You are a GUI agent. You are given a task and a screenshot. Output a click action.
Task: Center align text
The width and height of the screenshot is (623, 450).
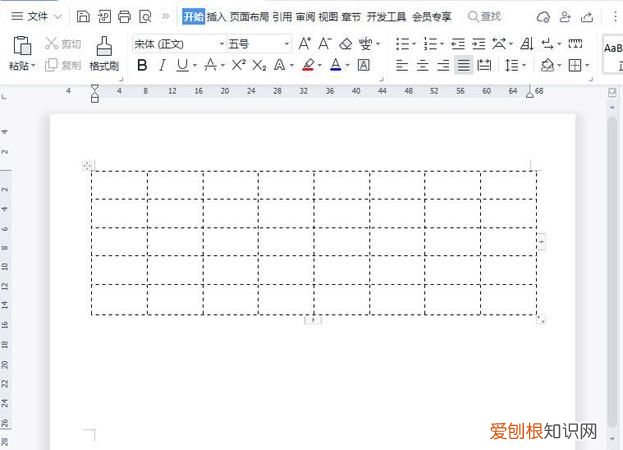click(x=423, y=65)
